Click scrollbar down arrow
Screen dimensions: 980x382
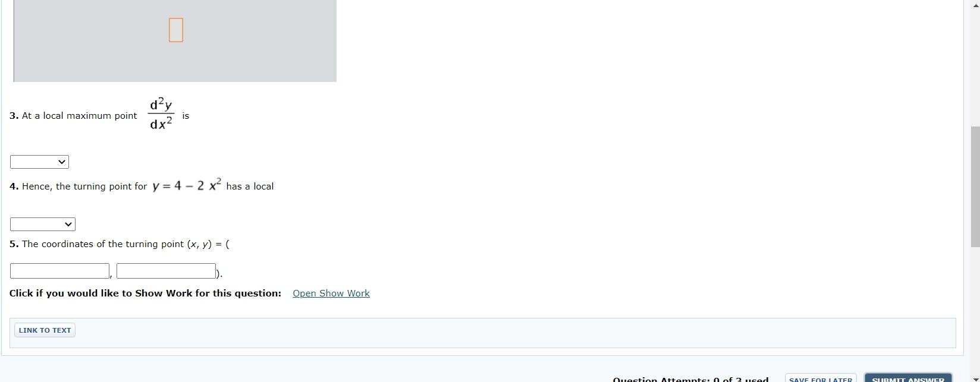pos(975,378)
